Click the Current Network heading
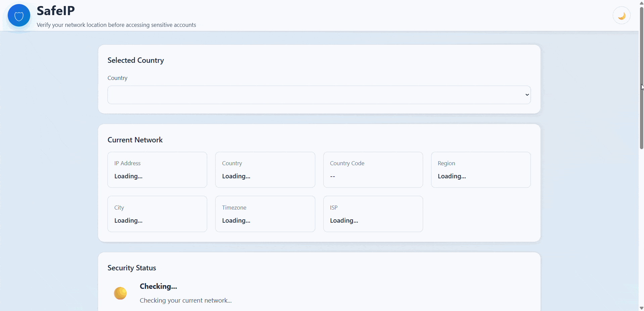This screenshot has height=311, width=644. tap(135, 140)
